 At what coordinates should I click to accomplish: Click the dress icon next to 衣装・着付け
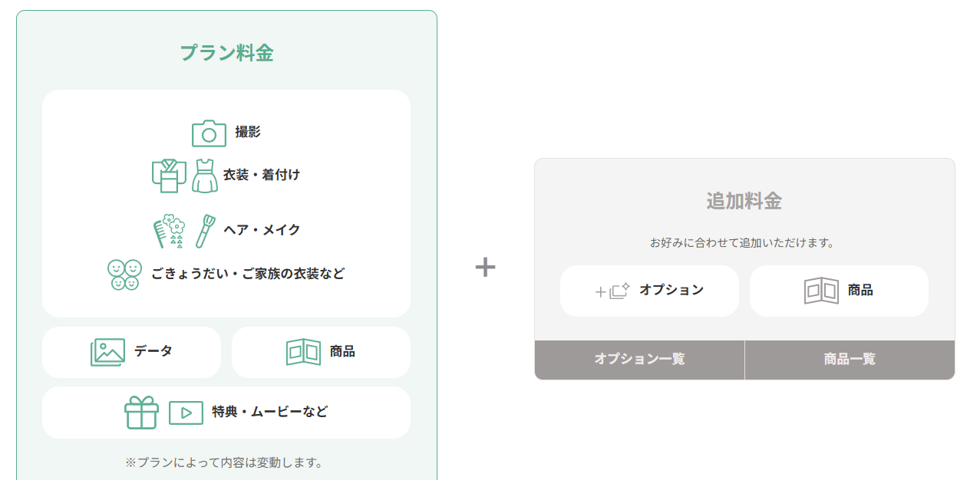tap(205, 175)
